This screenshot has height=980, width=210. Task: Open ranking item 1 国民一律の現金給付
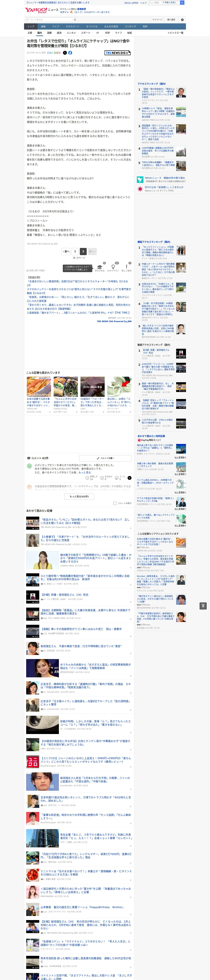coord(158,93)
